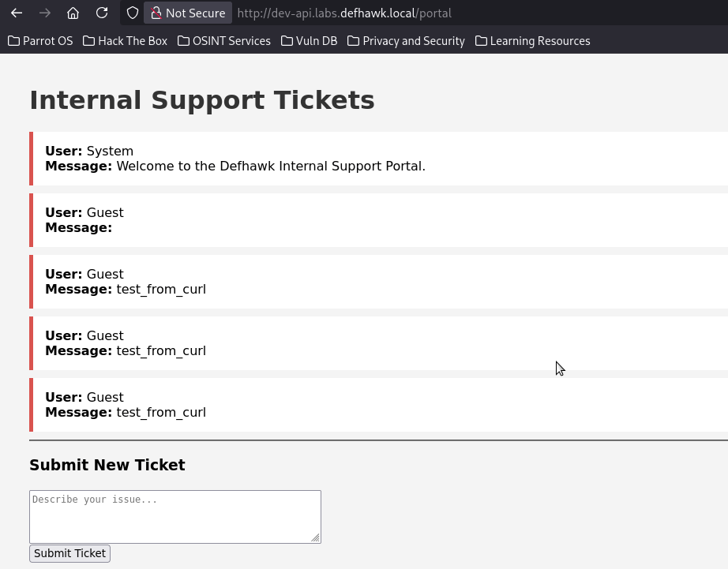Click the browser Back arrow
This screenshot has height=569, width=728.
(x=17, y=13)
